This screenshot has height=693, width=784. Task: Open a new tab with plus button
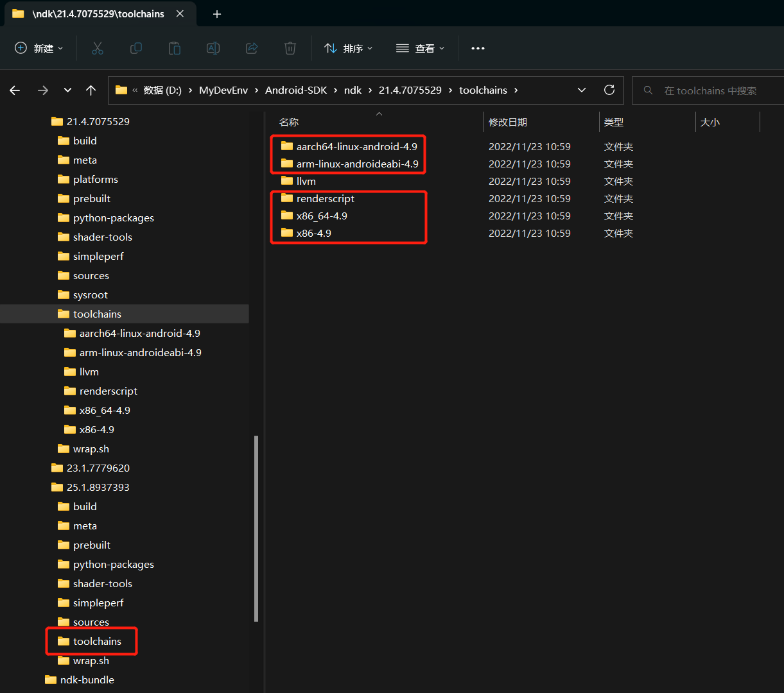pyautogui.click(x=217, y=14)
